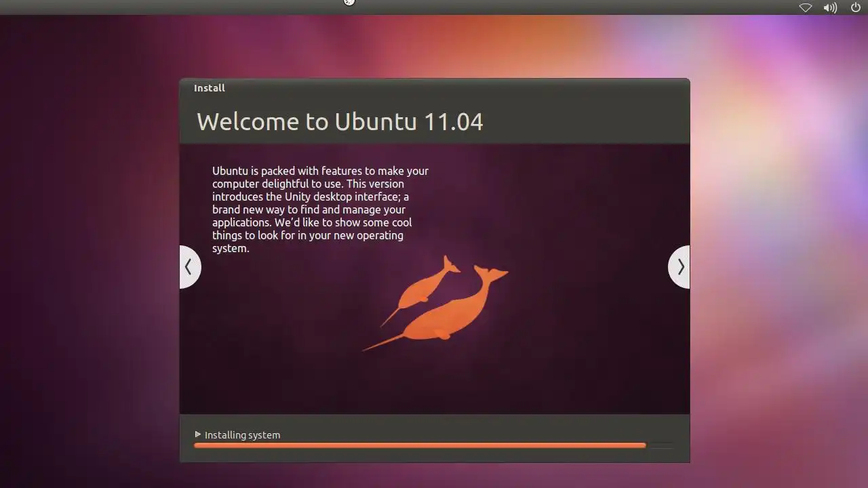Click the orange installation progress bar

tap(434, 445)
